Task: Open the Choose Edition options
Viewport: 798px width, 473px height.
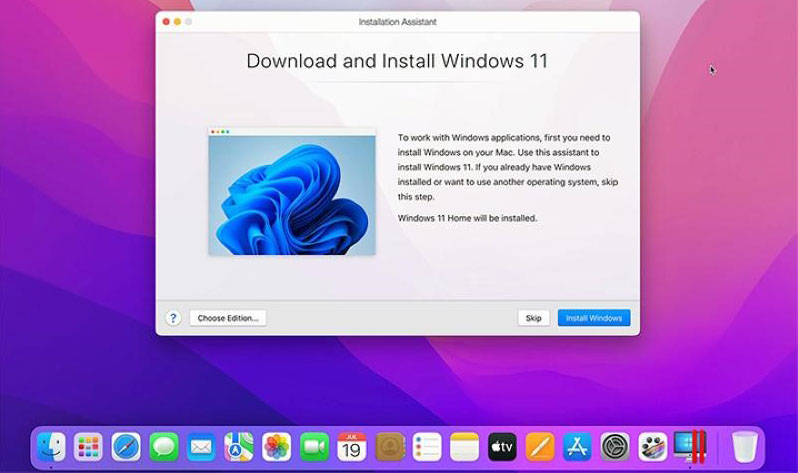Action: pos(228,318)
